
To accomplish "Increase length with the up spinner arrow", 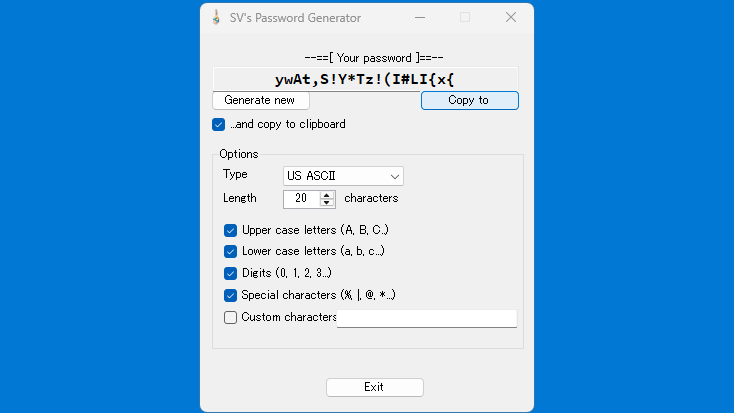I will [327, 195].
